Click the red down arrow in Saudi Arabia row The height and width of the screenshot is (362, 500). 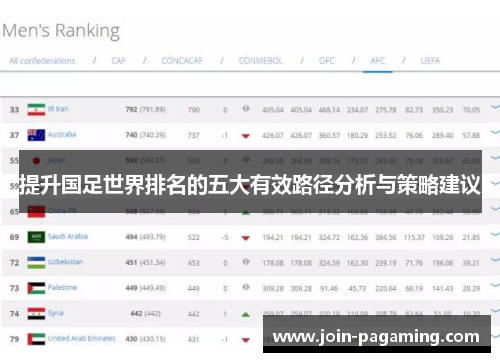(x=246, y=238)
